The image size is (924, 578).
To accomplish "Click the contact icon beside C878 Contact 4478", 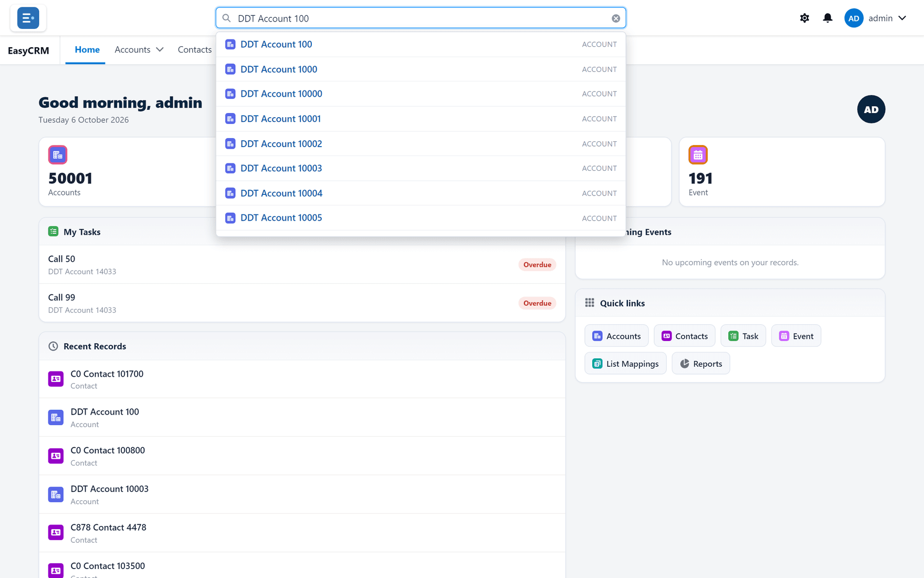I will pyautogui.click(x=56, y=533).
